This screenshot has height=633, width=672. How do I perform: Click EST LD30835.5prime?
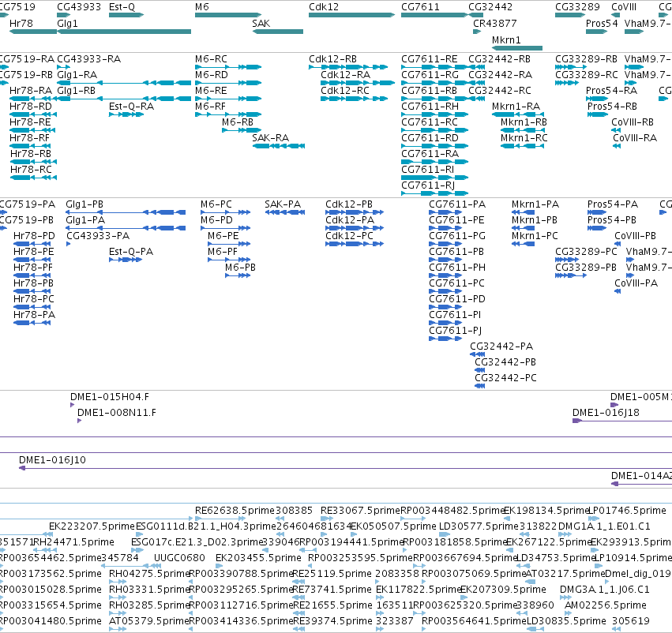pyautogui.click(x=566, y=620)
